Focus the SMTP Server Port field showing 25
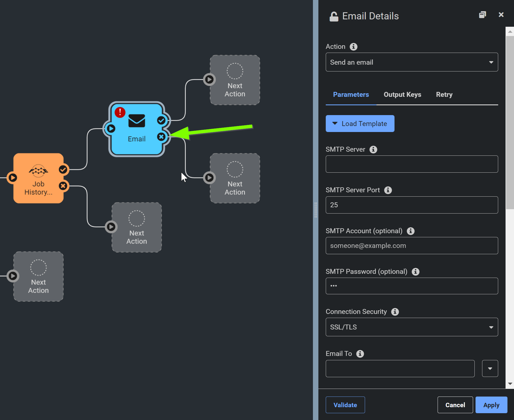The width and height of the screenshot is (514, 420). tap(412, 205)
